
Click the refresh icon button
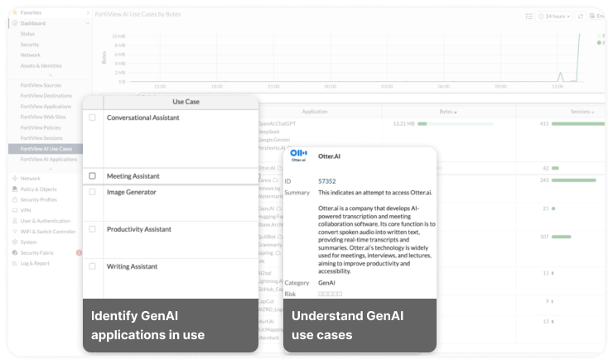pyautogui.click(x=581, y=16)
